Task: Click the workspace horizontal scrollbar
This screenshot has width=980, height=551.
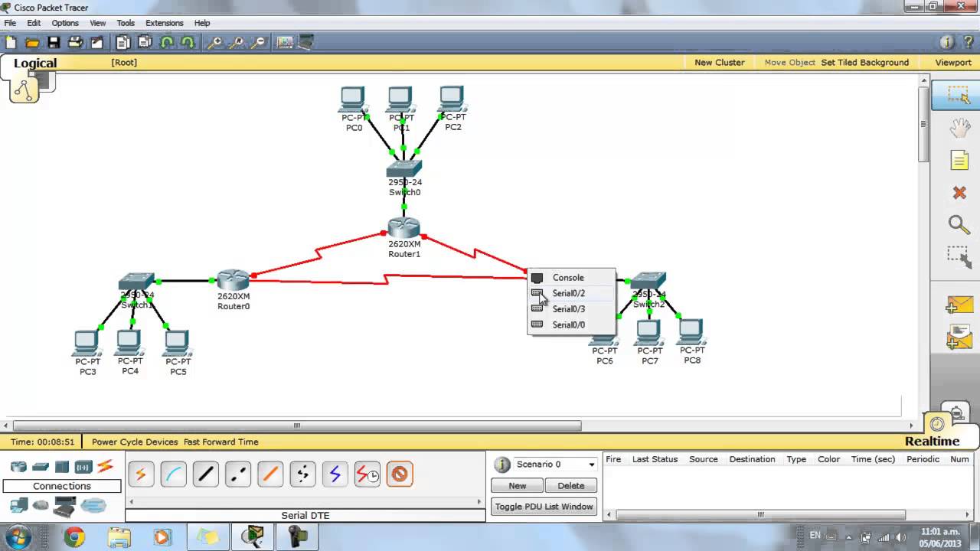Action: click(297, 425)
